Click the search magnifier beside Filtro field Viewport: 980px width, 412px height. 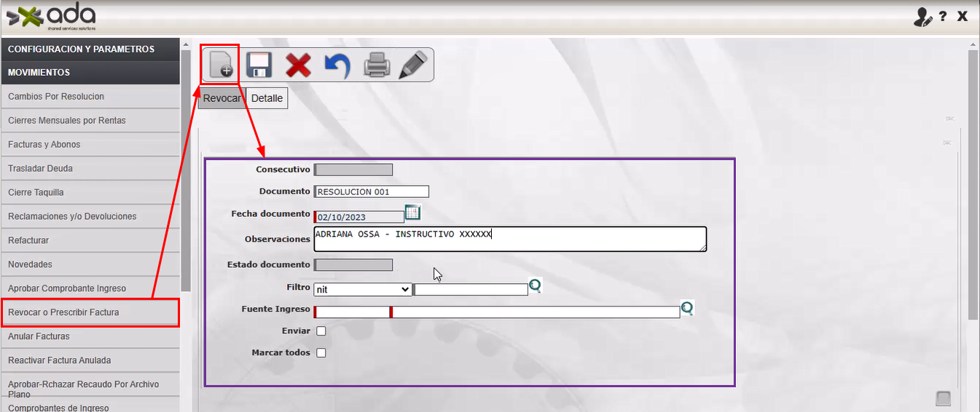tap(536, 286)
